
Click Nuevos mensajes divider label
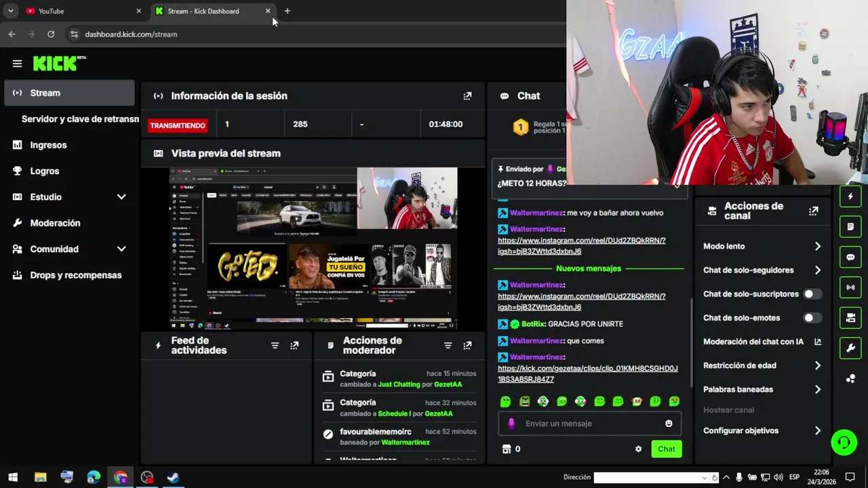pyautogui.click(x=589, y=269)
